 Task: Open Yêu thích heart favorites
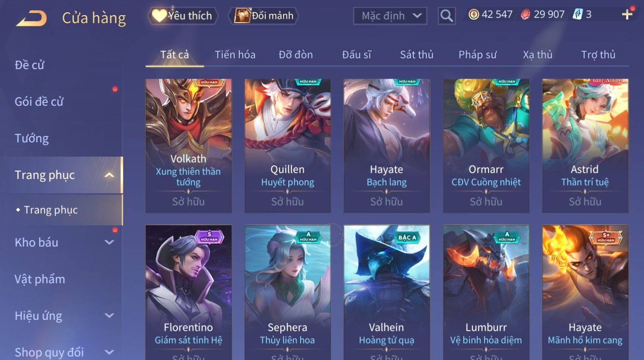click(183, 16)
